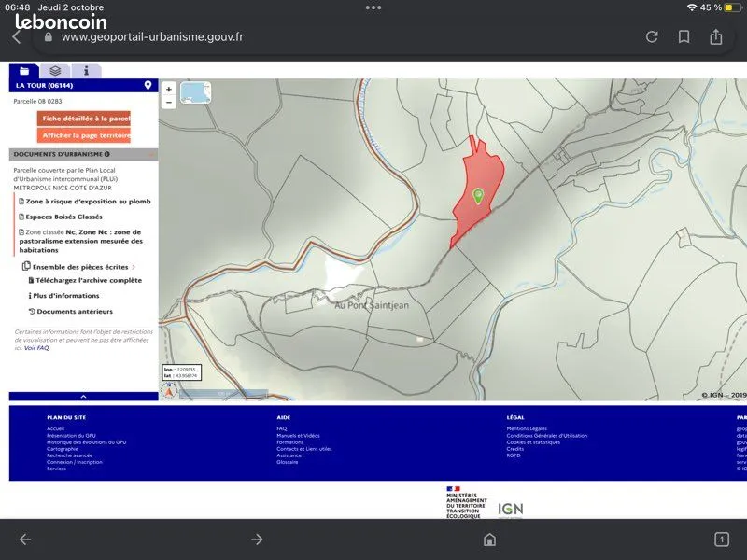Open Recherche avancée in the footer
The height and width of the screenshot is (560, 747).
[69, 455]
